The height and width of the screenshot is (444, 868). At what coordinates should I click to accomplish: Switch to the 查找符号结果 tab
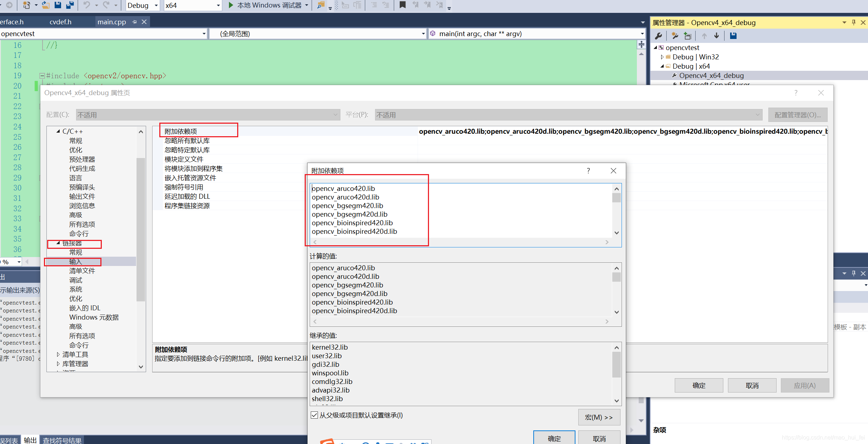(62, 440)
